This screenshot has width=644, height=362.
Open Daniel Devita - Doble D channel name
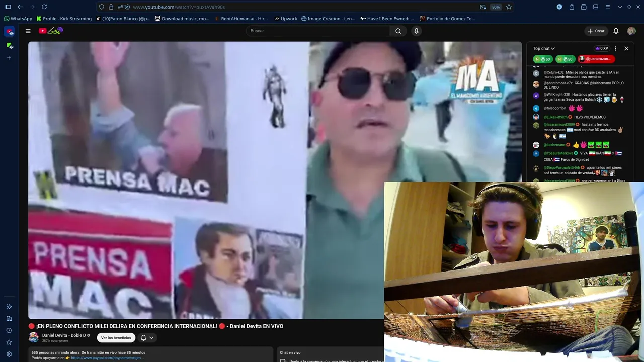(x=64, y=335)
